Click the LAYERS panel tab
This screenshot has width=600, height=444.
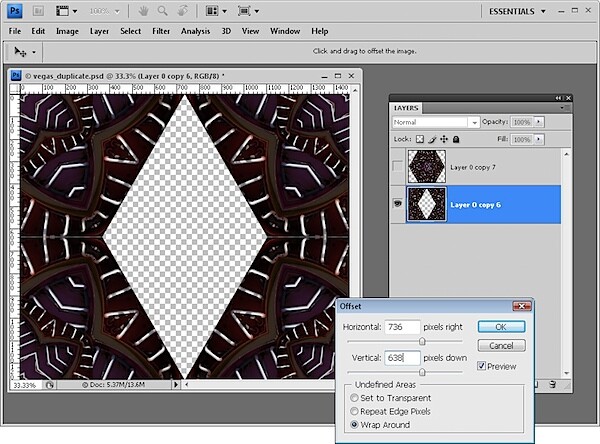(406, 108)
